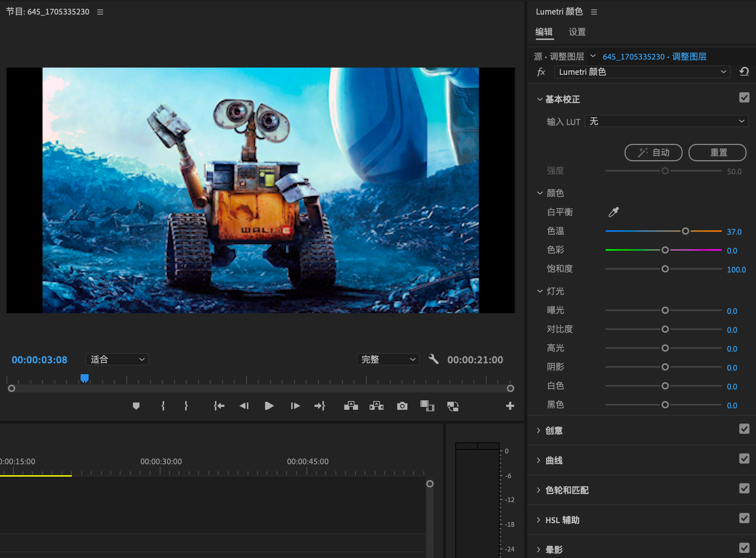Click the 饱和度 slider handle
Viewport: 756px width, 558px height.
pos(665,269)
